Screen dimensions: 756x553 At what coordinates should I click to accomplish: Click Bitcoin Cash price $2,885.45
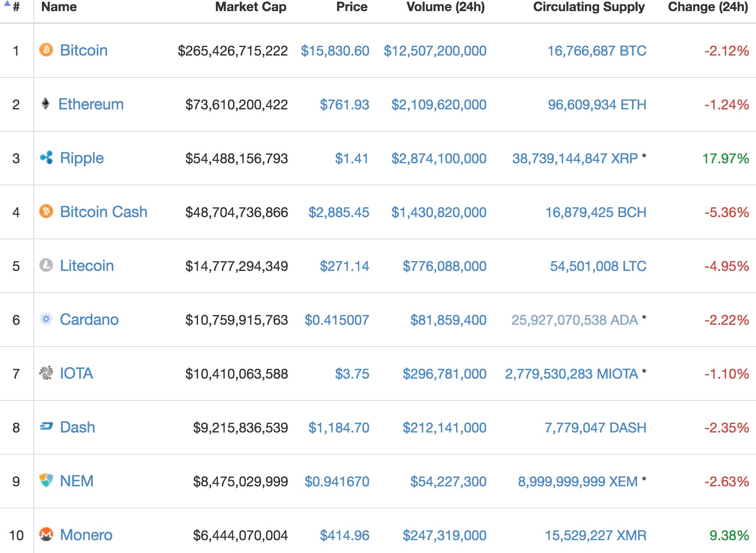pyautogui.click(x=339, y=212)
